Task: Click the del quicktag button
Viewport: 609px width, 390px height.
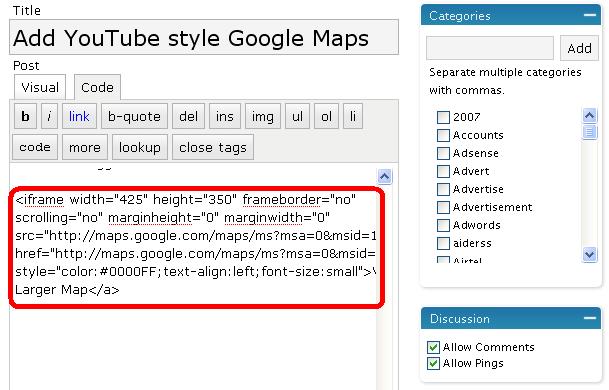Action: pos(188,116)
